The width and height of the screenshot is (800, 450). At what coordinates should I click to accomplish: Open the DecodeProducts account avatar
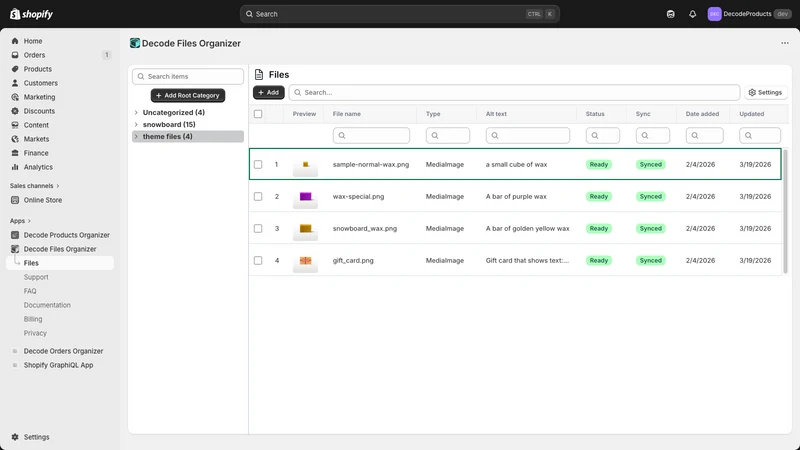click(714, 14)
